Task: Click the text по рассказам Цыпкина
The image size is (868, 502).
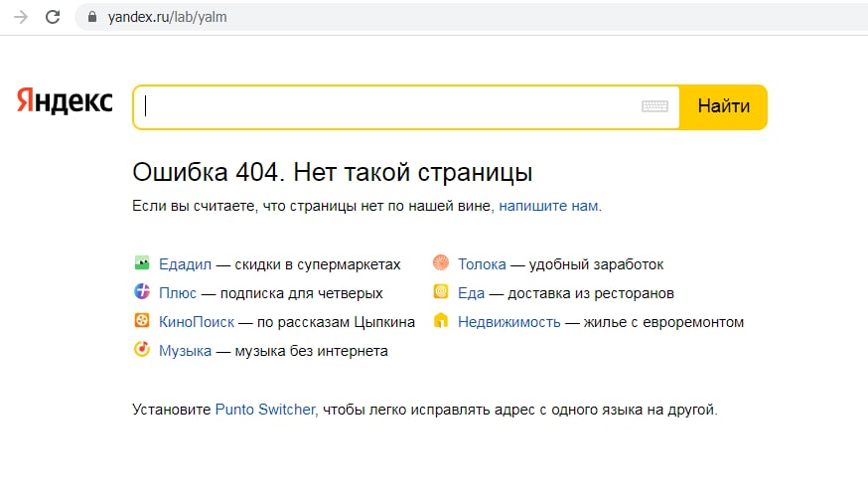Action: point(336,322)
